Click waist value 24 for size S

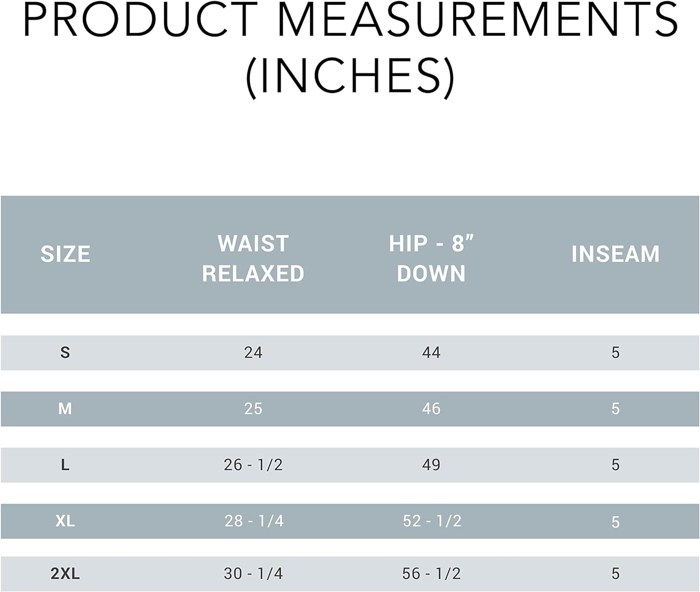[253, 352]
